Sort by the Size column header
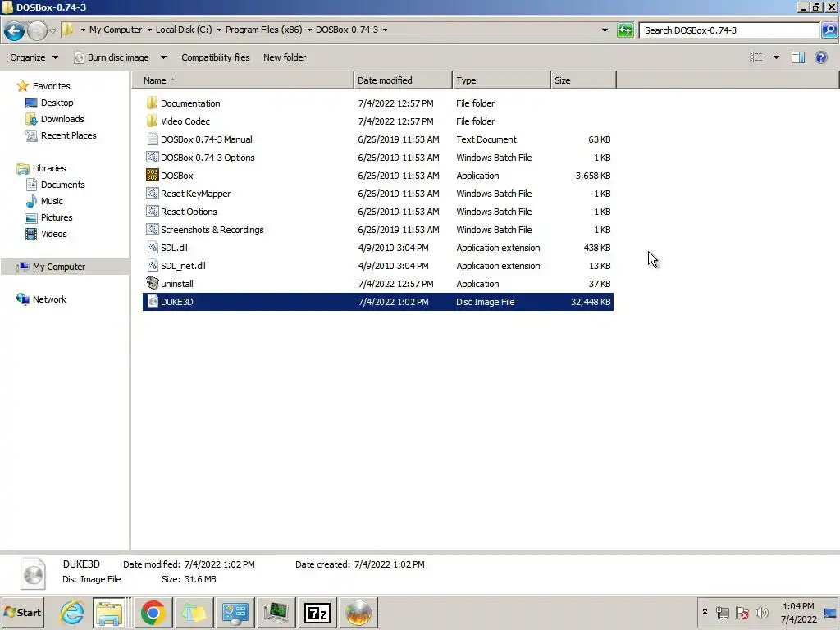 [x=583, y=80]
